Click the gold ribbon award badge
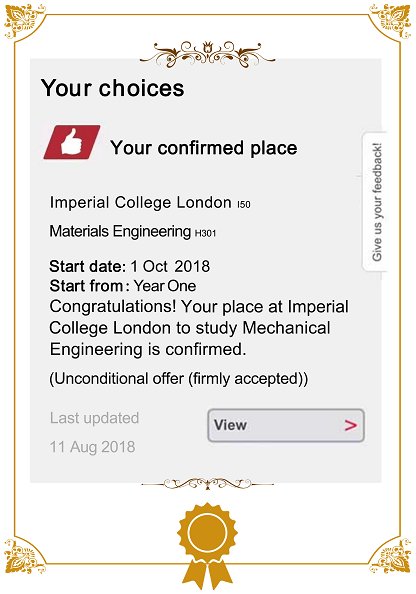The image size is (416, 594). point(207,546)
